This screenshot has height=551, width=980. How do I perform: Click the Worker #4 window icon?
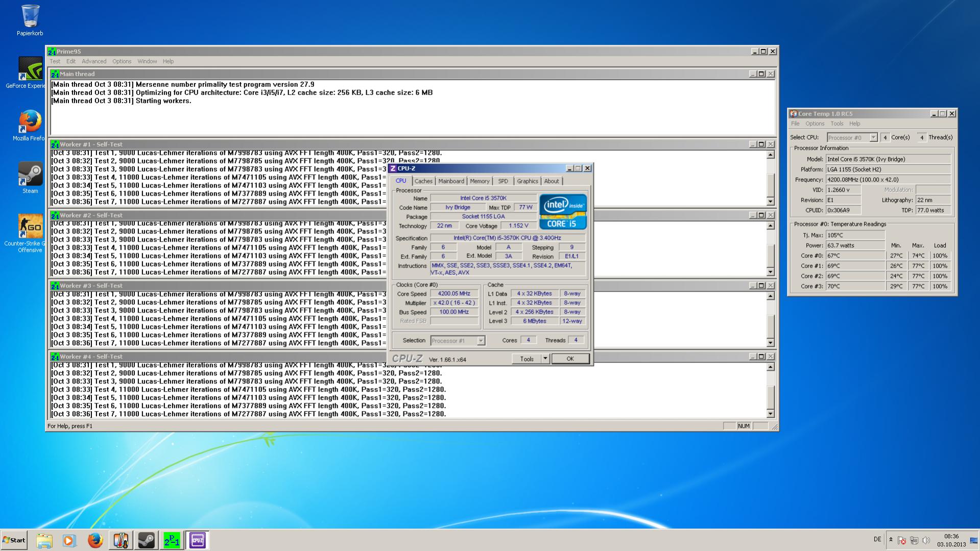(55, 357)
